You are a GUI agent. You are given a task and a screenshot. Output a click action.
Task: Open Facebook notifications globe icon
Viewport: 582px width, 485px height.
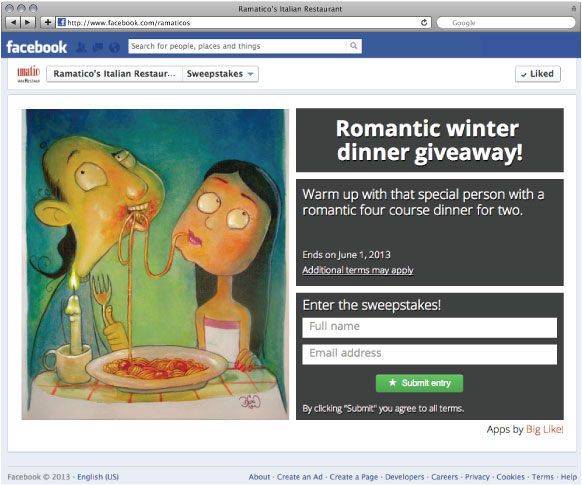[x=115, y=47]
